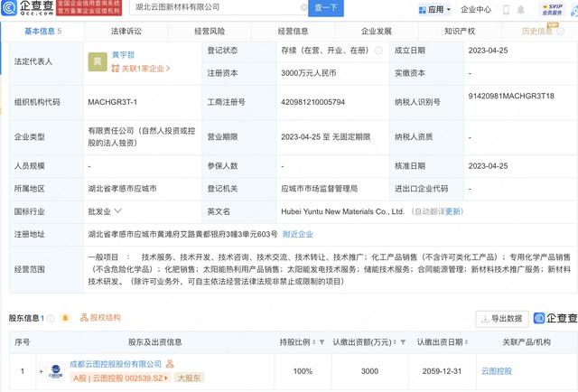Image resolution: width=578 pixels, height=392 pixels.
Task: Click info icon beside 存续 registration status
Action: click(378, 51)
